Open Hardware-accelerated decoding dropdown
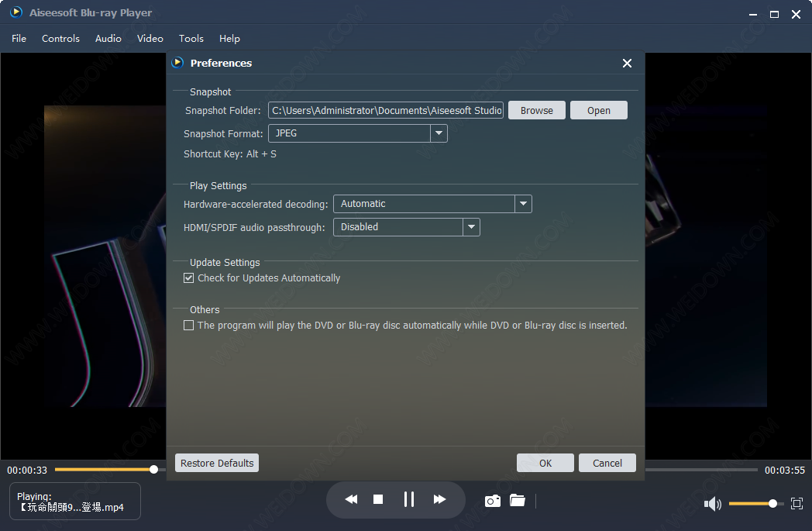 click(524, 204)
